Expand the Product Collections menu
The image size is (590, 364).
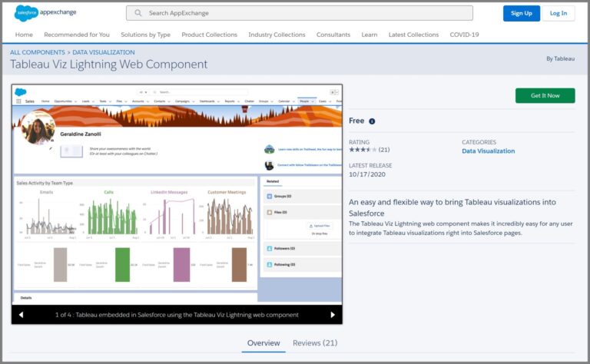[x=209, y=35]
